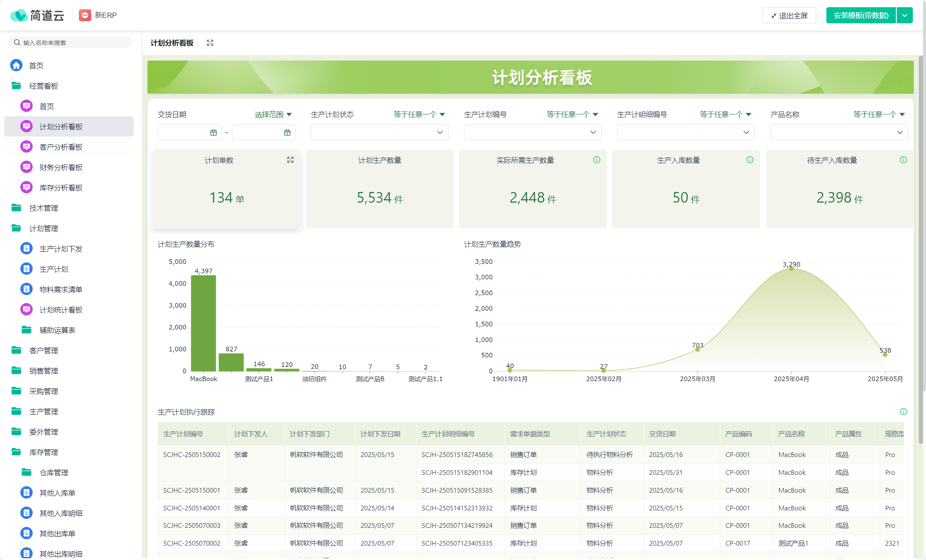Click the 简道云 logo icon
Screen dimensions: 926x560
tap(19, 15)
